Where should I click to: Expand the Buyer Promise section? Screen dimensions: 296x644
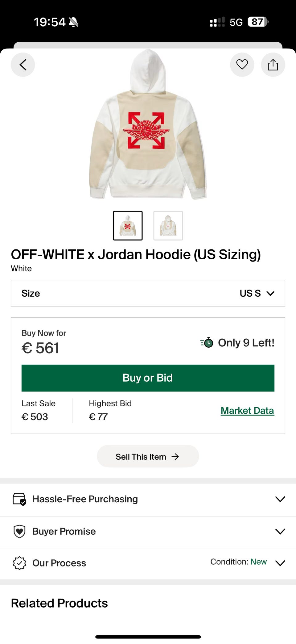(148, 531)
